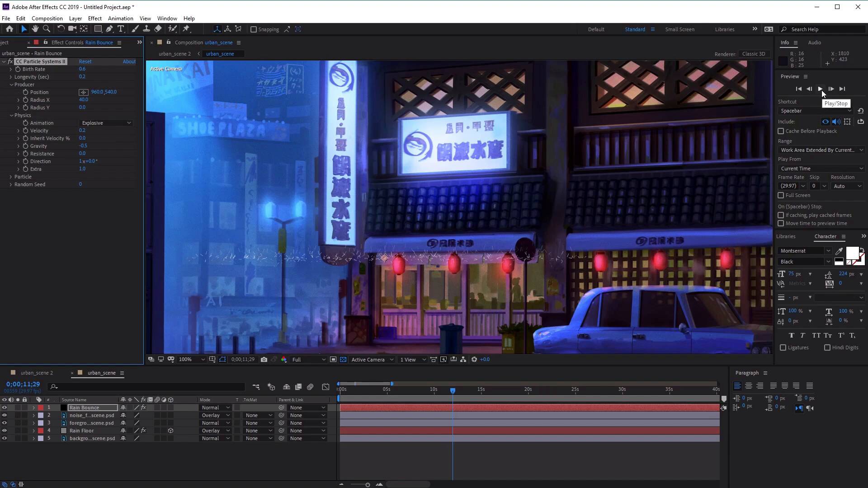Reset the CC Particle Systems II effect
The image size is (868, 488).
tap(85, 61)
